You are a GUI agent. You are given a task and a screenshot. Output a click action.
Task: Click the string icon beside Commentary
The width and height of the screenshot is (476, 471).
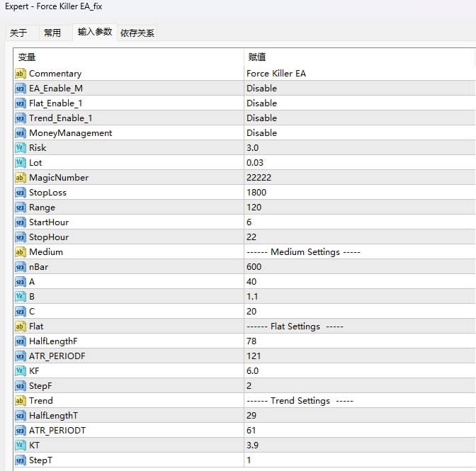(20, 74)
